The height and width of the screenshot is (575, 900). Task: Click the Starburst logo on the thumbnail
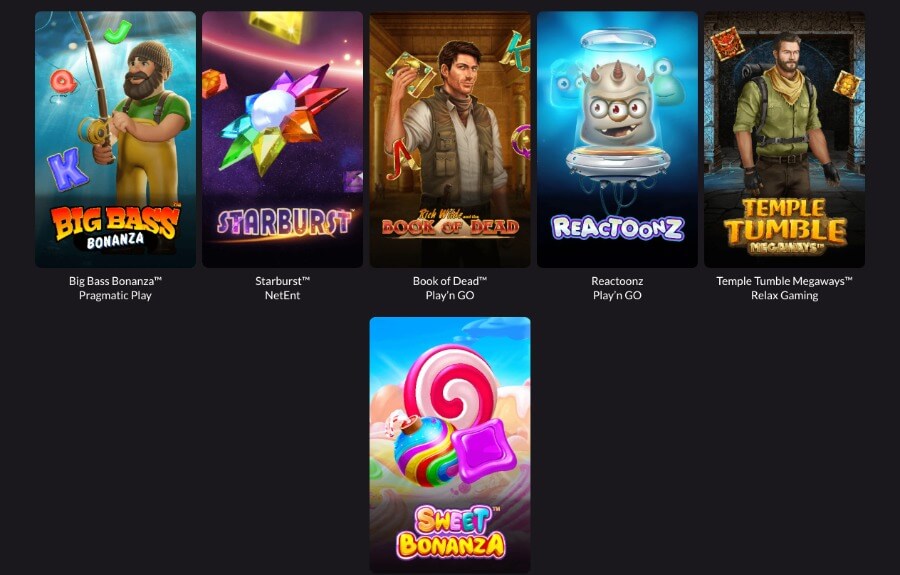(284, 224)
